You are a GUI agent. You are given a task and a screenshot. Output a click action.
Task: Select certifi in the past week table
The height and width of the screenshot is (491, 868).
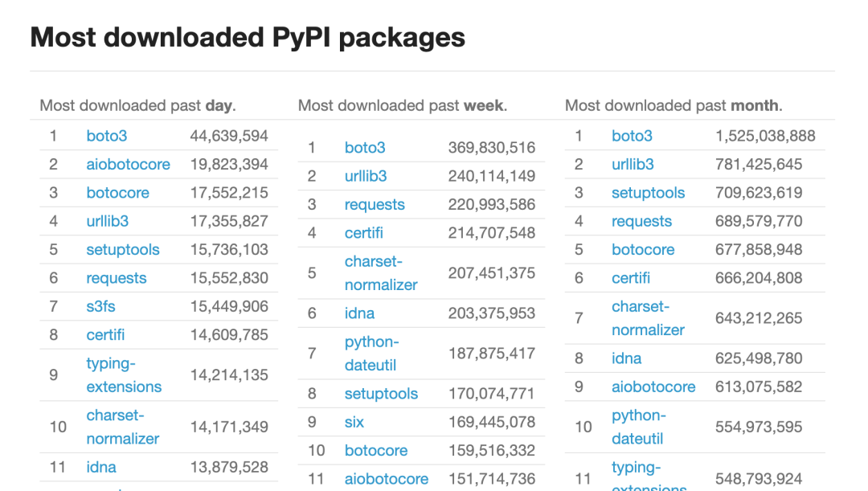[x=363, y=233]
